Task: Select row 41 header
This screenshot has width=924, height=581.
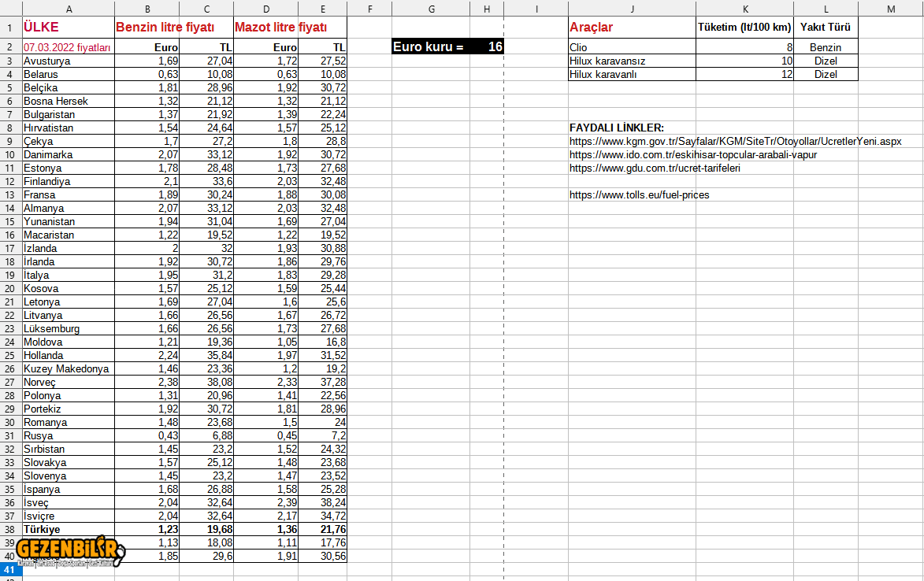Action: click(10, 570)
